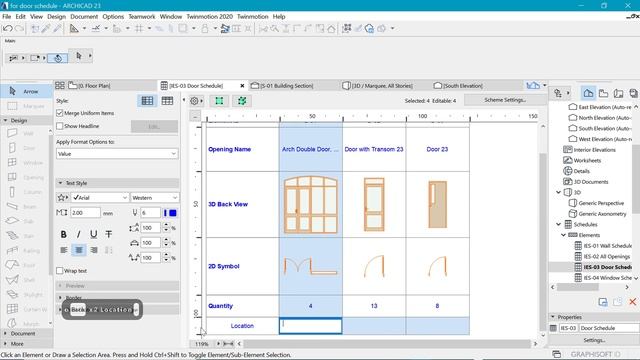Select IES-01 Wall Schedule in navigator
The width and height of the screenshot is (640, 360).
pyautogui.click(x=603, y=246)
